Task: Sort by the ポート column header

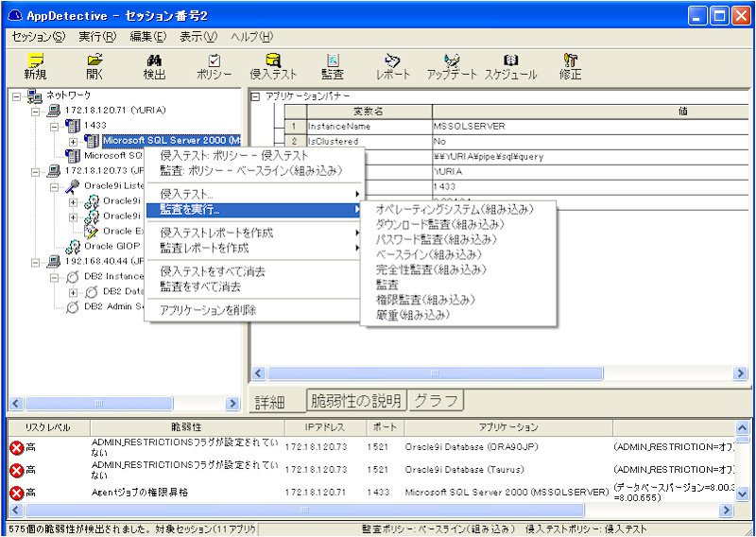Action: click(x=386, y=427)
